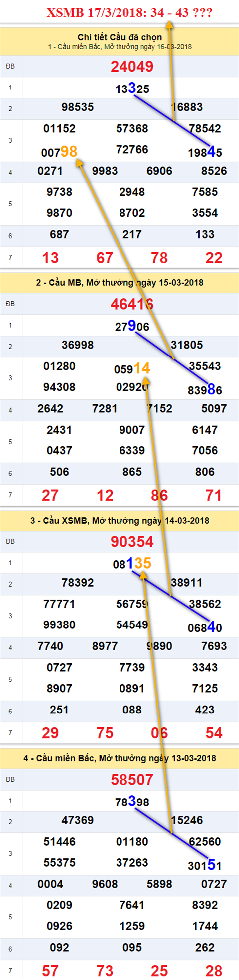Click red seventh prize number 75

(x=105, y=733)
